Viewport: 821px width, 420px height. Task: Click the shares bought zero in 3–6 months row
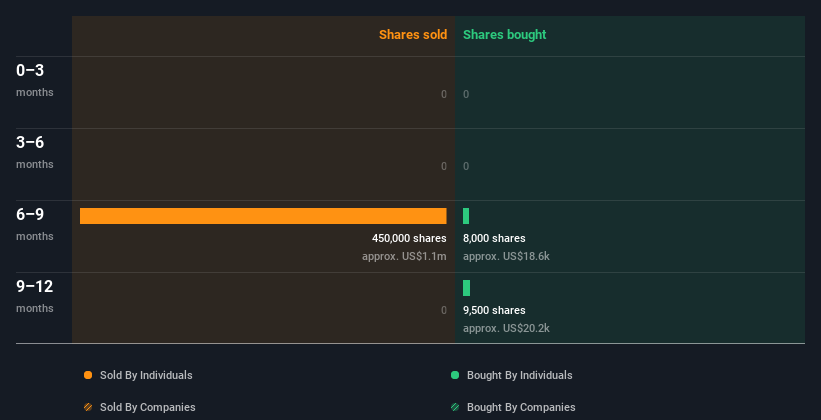pyautogui.click(x=466, y=166)
